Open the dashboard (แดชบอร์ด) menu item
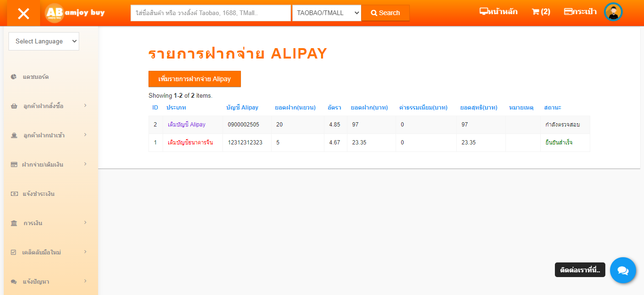This screenshot has width=644, height=295. point(36,76)
